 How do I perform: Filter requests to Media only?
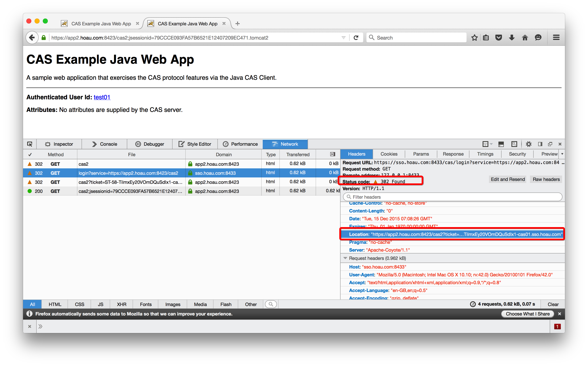(200, 304)
